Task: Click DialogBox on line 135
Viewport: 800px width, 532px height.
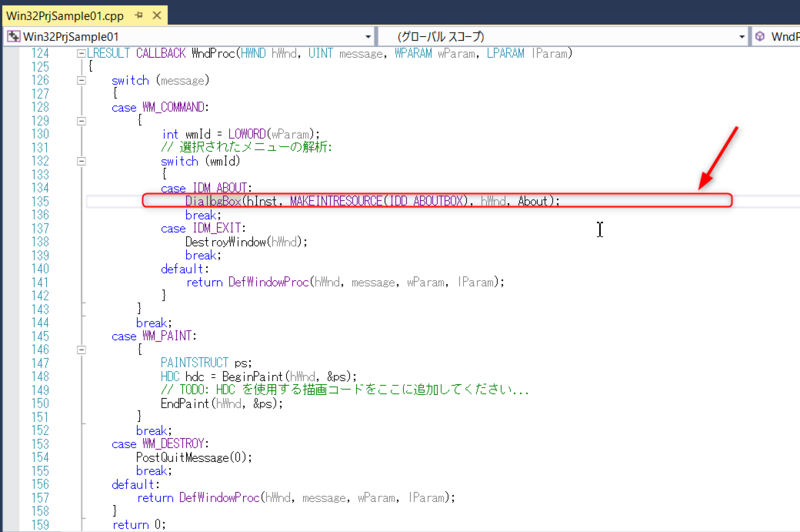Action: point(213,201)
